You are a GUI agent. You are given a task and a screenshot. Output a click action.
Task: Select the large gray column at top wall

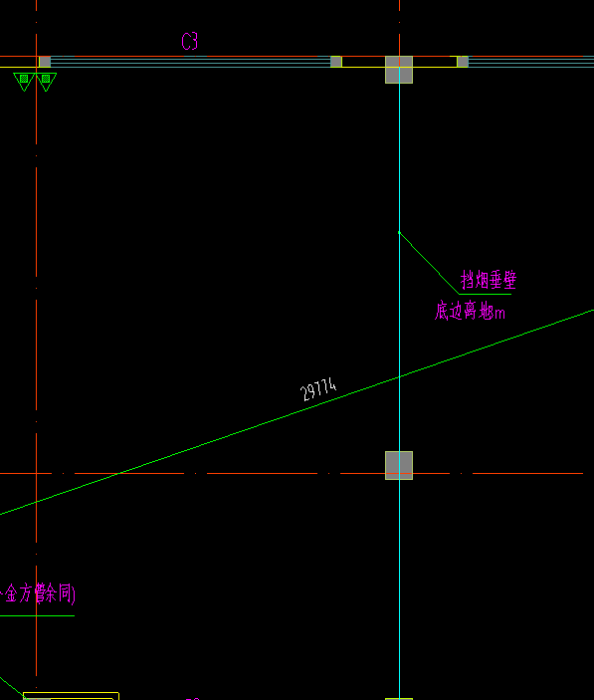pyautogui.click(x=399, y=70)
